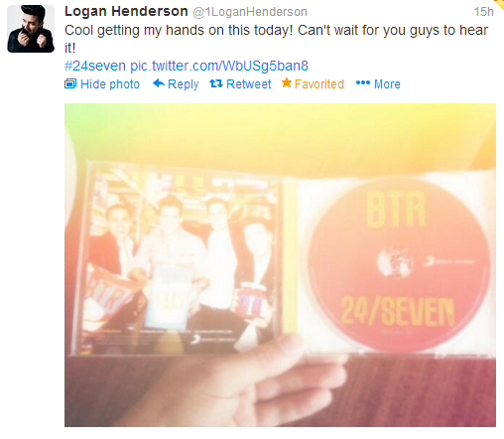Click the Reply text button
504x439 pixels.
point(183,84)
